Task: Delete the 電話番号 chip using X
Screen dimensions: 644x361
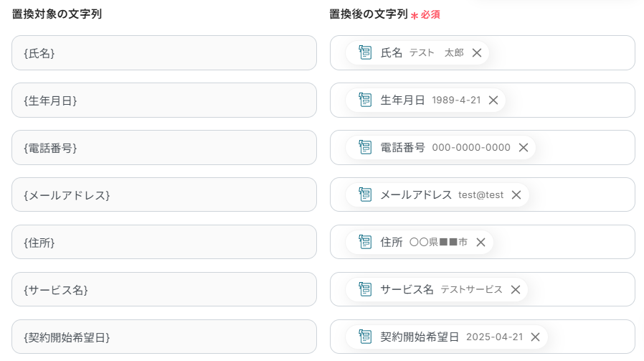Action: pos(524,147)
